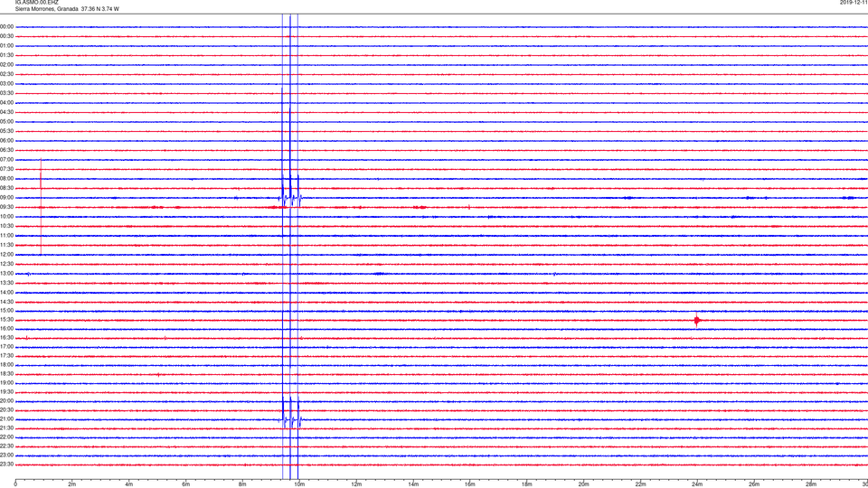Click the 22m tick on the time axis
This screenshot has height=488, width=868.
tap(640, 484)
